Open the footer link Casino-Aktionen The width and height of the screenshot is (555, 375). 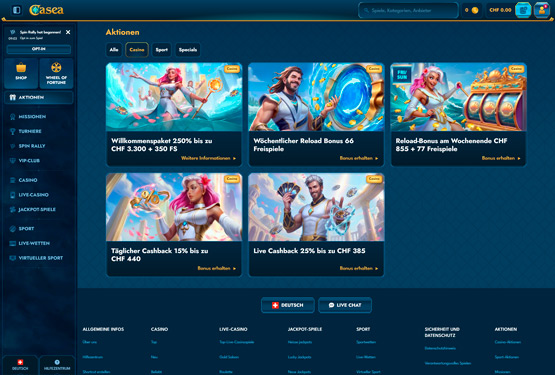(508, 342)
